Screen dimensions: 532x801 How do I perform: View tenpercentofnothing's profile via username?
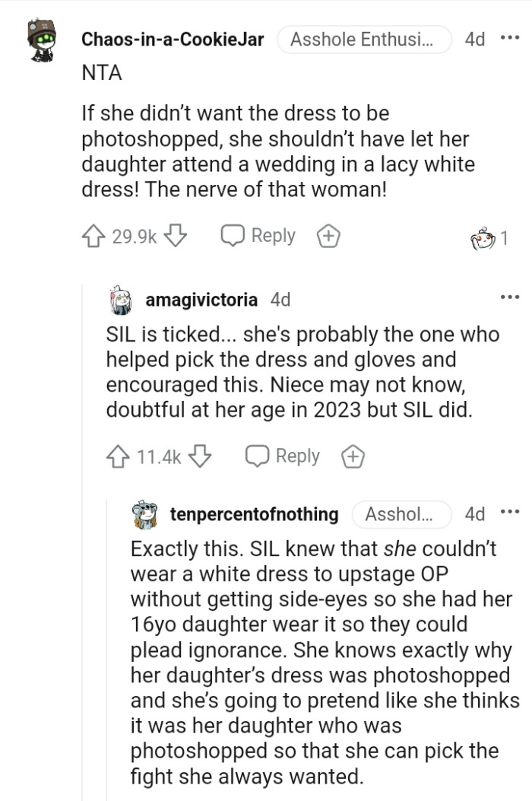click(x=251, y=514)
